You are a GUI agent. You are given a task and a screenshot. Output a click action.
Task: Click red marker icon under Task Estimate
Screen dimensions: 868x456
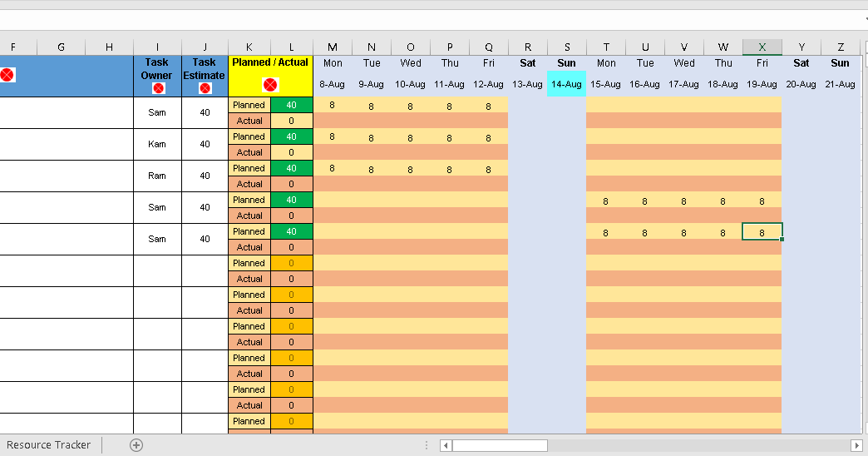coord(205,88)
